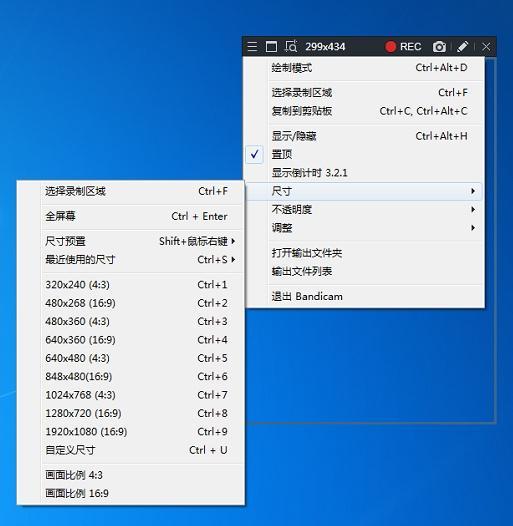The height and width of the screenshot is (526, 513).
Task: Select the find-window magnifier icon
Action: click(x=291, y=46)
